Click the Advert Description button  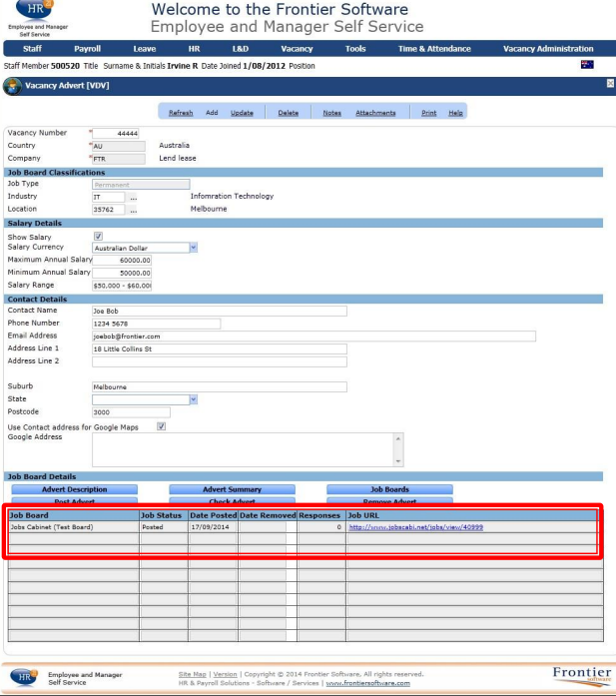(74, 489)
